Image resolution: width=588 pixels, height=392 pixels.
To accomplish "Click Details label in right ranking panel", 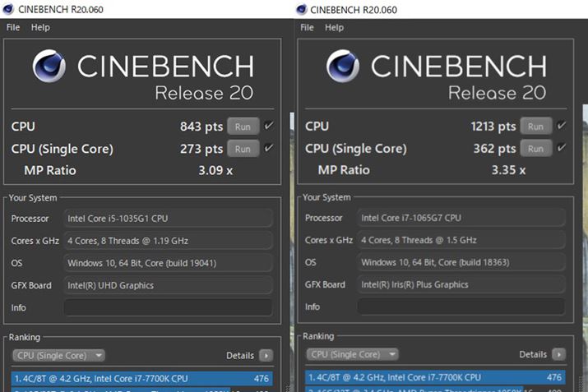I will pos(533,354).
